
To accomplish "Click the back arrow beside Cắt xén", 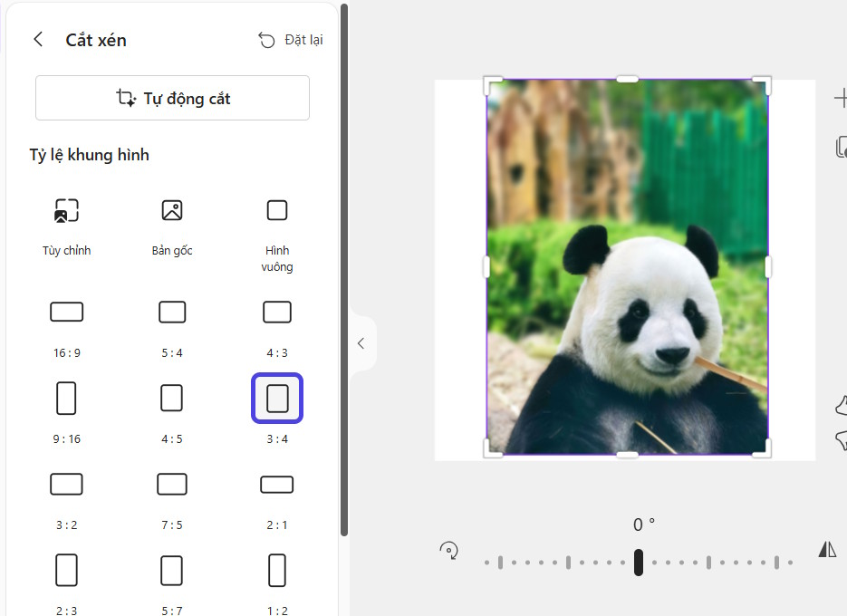I will 38,39.
